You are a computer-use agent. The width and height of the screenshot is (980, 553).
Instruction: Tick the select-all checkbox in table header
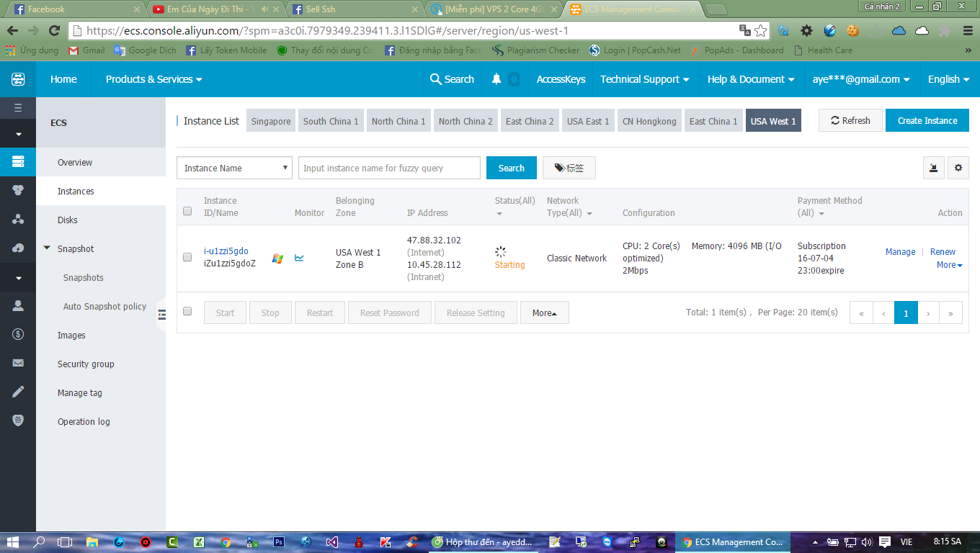(x=187, y=211)
